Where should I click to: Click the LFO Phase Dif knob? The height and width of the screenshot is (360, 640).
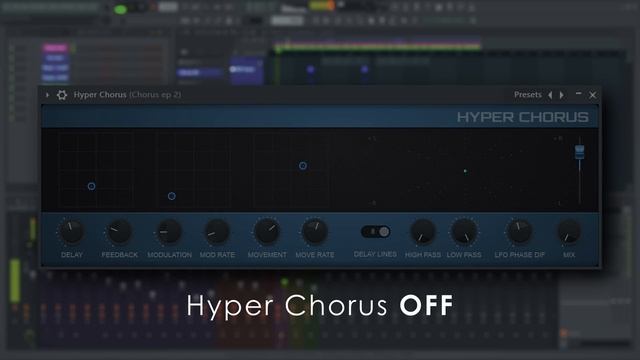519,231
